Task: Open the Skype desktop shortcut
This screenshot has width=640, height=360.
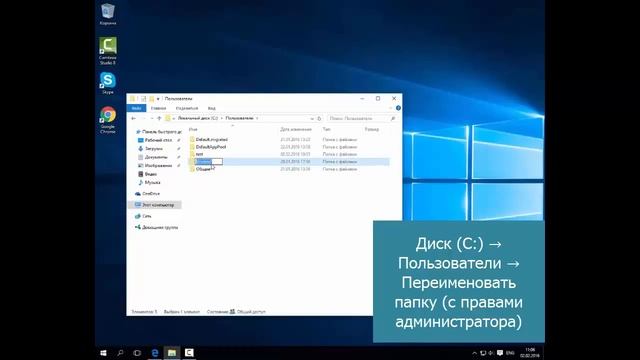Action: tap(108, 83)
